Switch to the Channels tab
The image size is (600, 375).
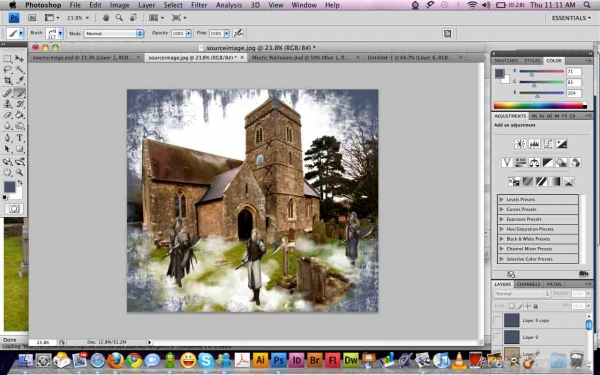click(528, 284)
